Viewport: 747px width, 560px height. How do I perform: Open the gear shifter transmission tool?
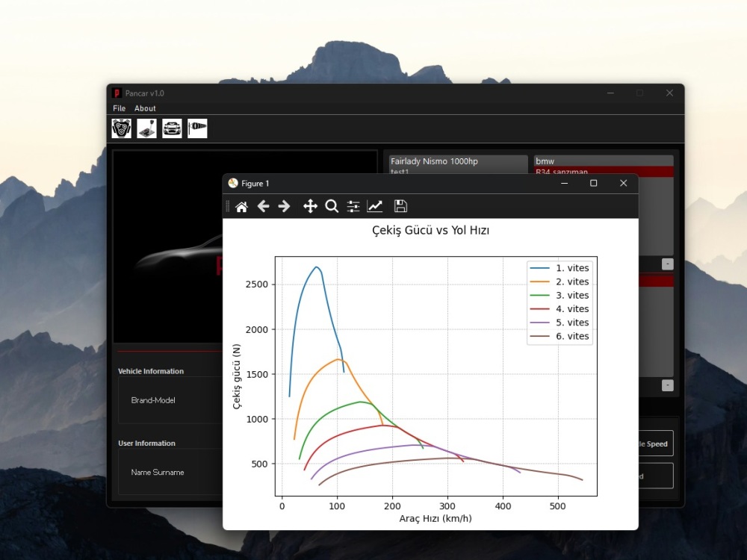click(146, 128)
